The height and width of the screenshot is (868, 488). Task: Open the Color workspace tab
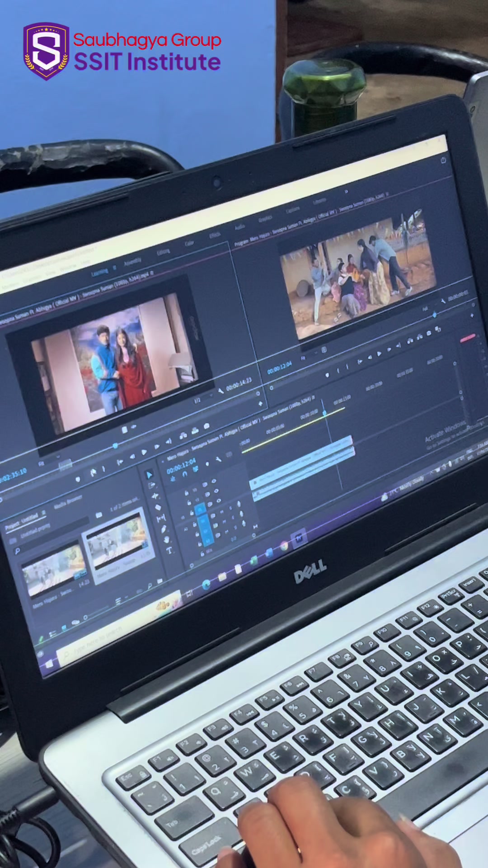tap(189, 243)
